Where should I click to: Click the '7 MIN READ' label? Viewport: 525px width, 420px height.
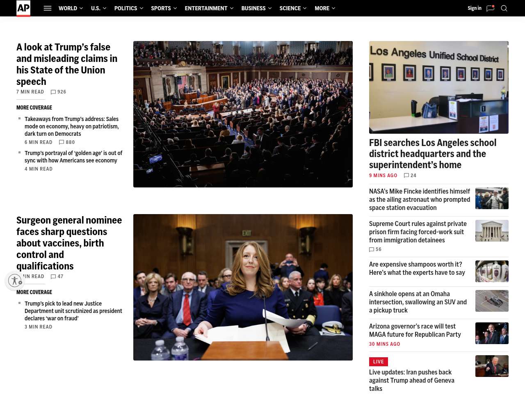click(x=30, y=92)
